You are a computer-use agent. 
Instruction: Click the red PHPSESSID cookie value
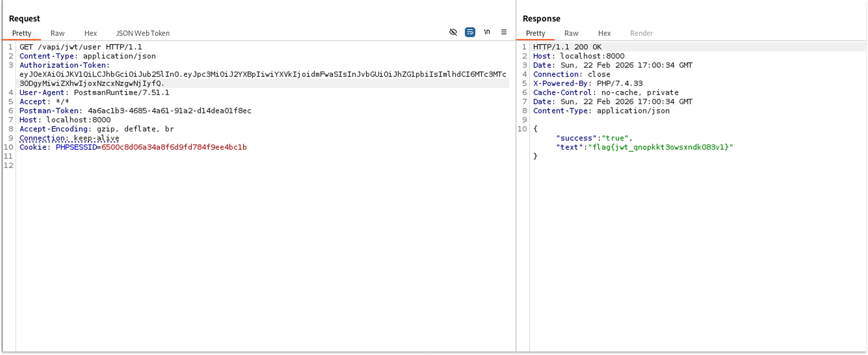click(174, 147)
